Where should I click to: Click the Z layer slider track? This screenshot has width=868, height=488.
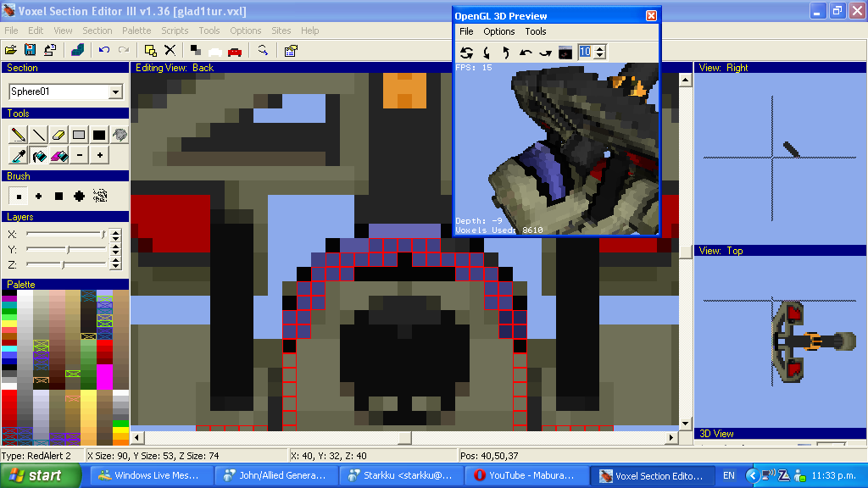pos(66,264)
